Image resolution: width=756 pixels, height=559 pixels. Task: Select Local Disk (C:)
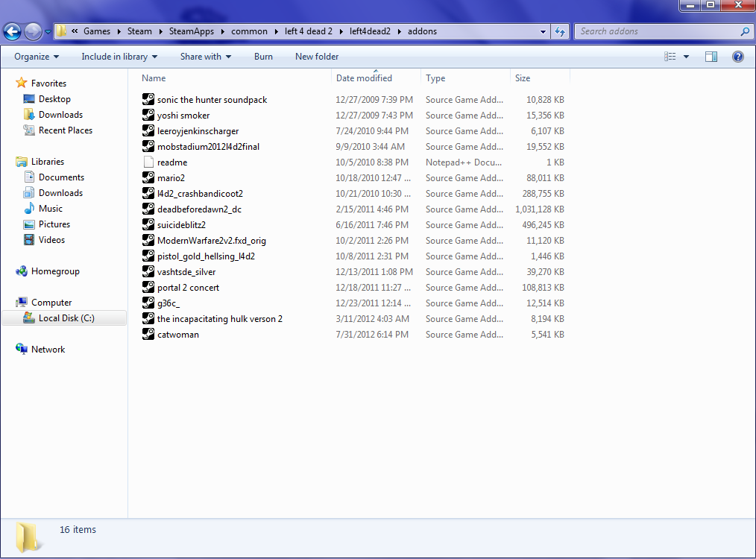click(x=66, y=318)
